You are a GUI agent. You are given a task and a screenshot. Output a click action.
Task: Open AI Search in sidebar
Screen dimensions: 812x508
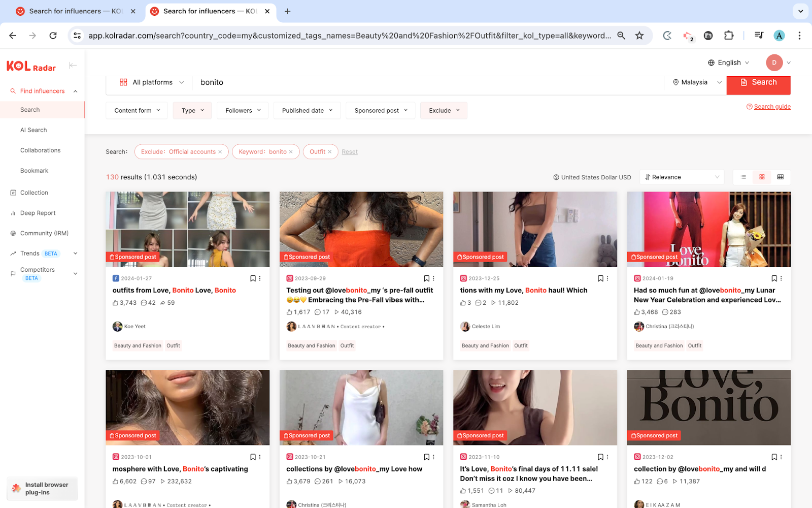click(x=33, y=130)
